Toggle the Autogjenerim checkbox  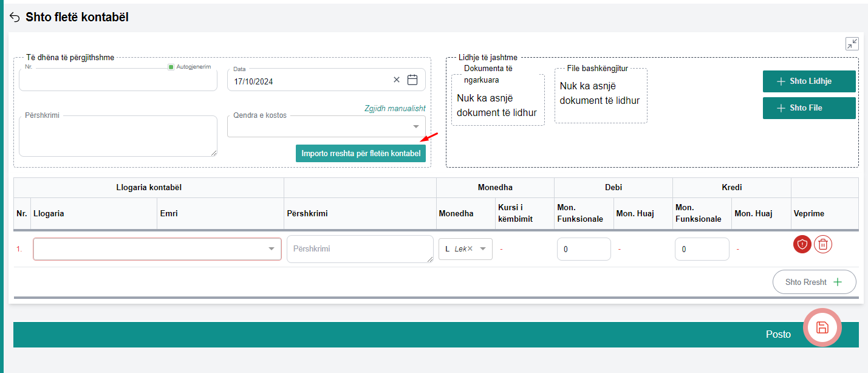[171, 67]
